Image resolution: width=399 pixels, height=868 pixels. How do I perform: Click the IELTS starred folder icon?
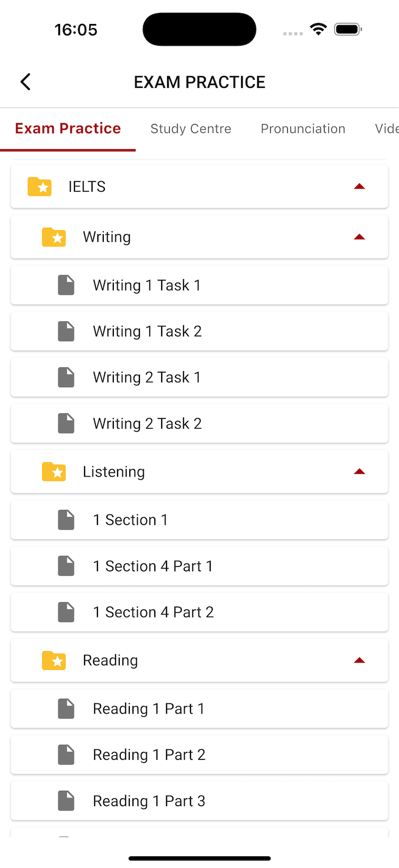point(39,187)
